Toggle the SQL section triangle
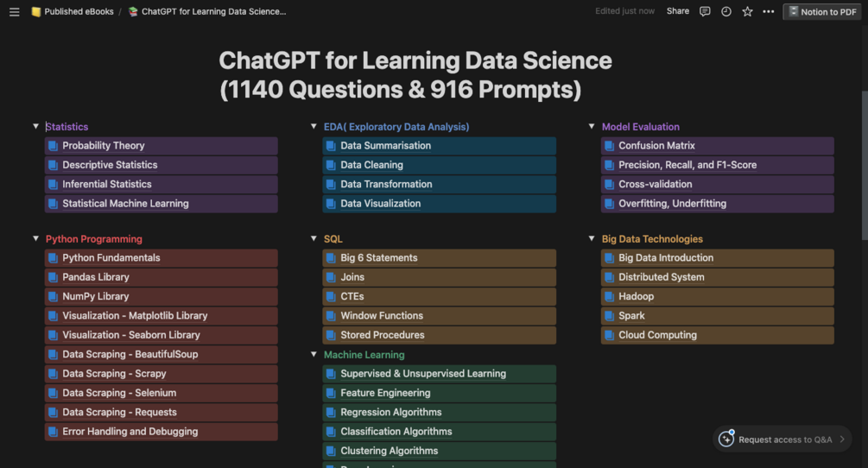The width and height of the screenshot is (868, 468). tap(314, 239)
